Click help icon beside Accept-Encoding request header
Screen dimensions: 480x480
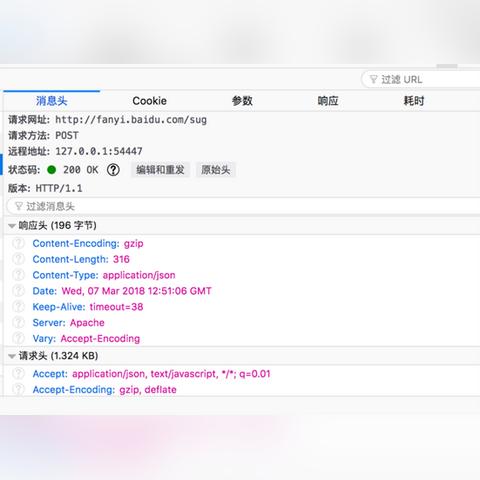click(18, 389)
